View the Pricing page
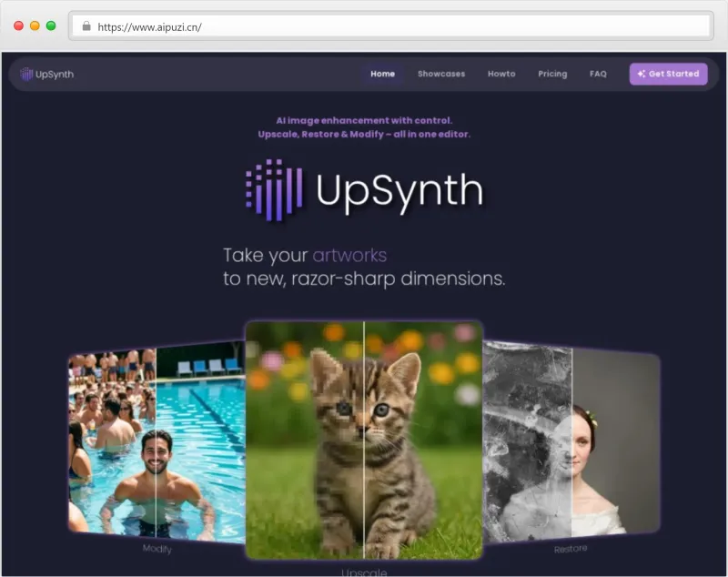This screenshot has width=728, height=577. (552, 74)
